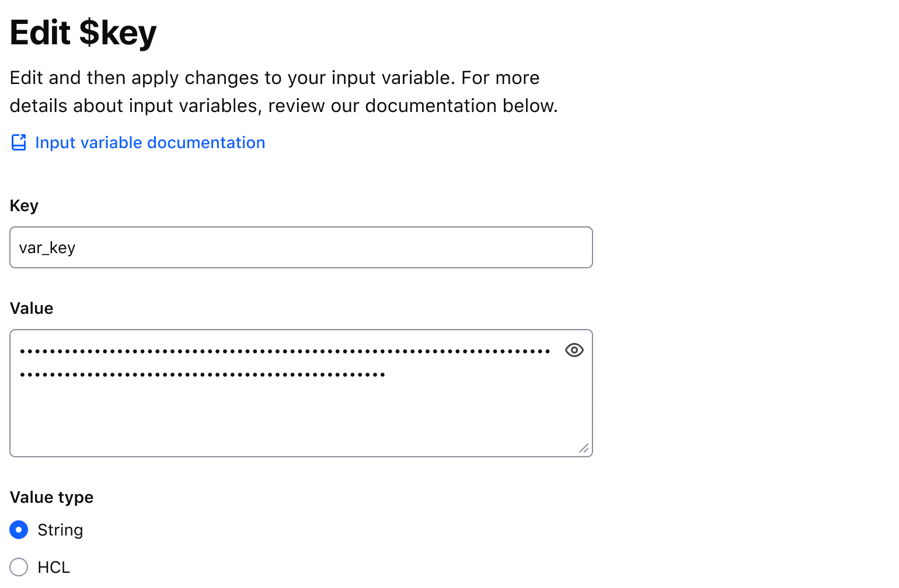Click the Key field label
Viewport: 899px width, 588px height.
pos(23,205)
